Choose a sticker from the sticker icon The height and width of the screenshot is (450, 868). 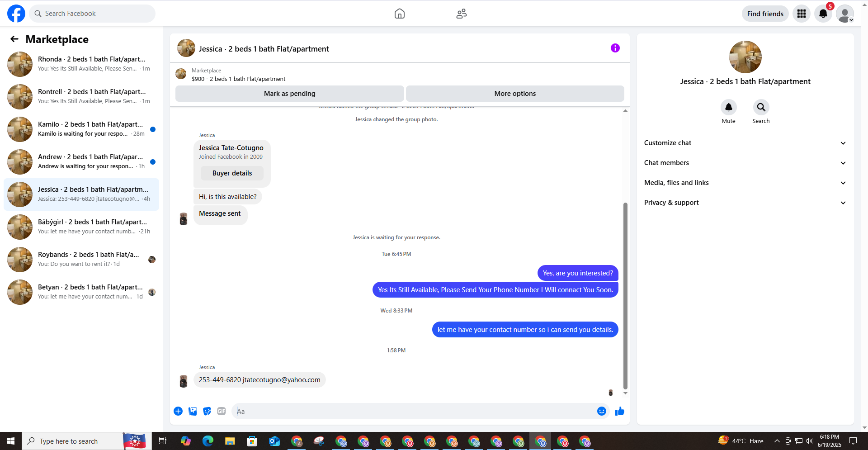point(207,411)
